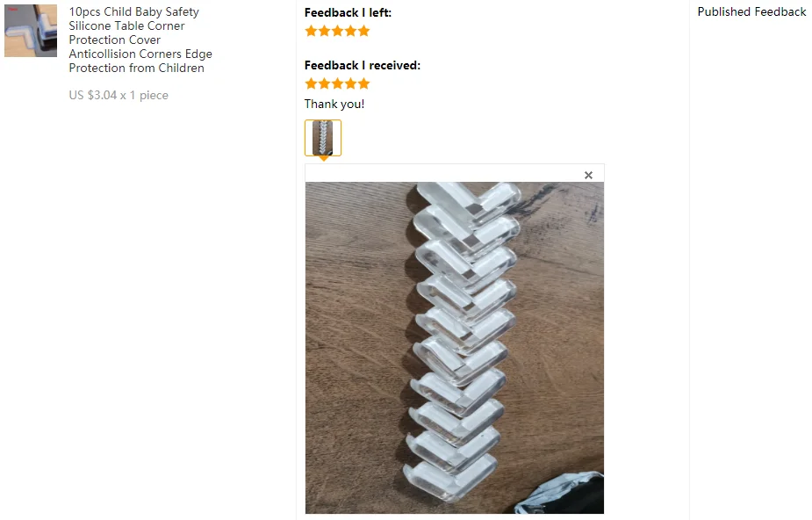Open the product thumbnail beside the title
The image size is (812, 520).
click(x=31, y=31)
